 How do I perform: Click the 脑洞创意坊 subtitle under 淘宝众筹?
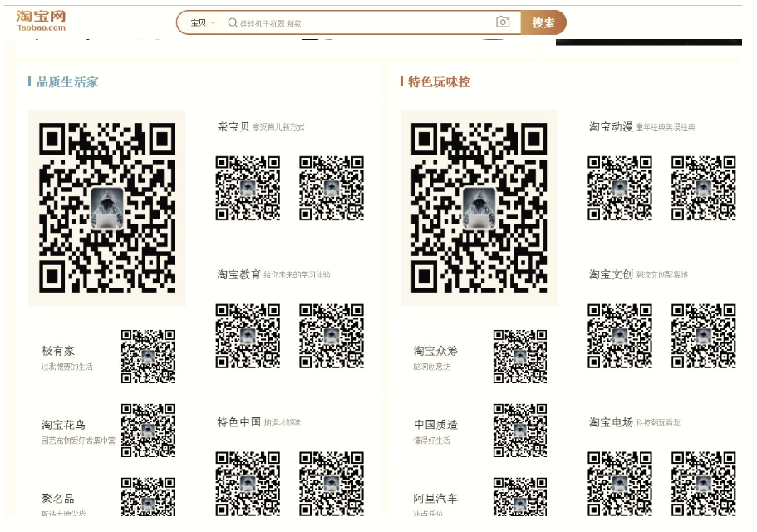(x=432, y=367)
